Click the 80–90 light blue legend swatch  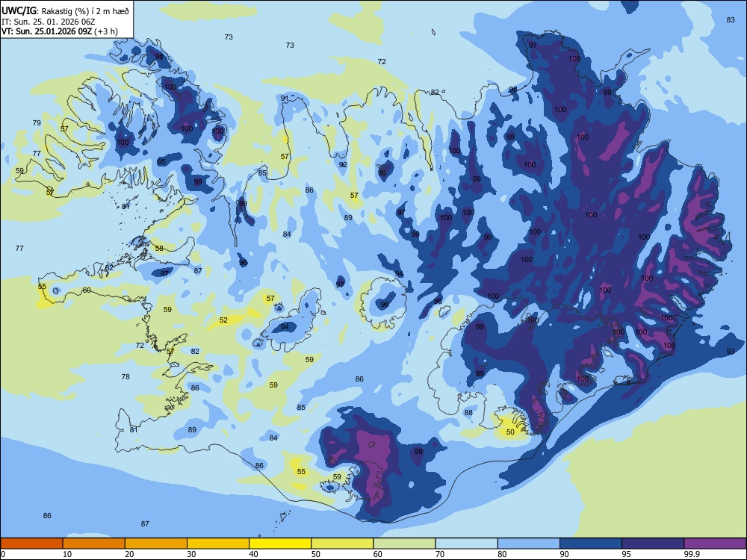point(528,544)
